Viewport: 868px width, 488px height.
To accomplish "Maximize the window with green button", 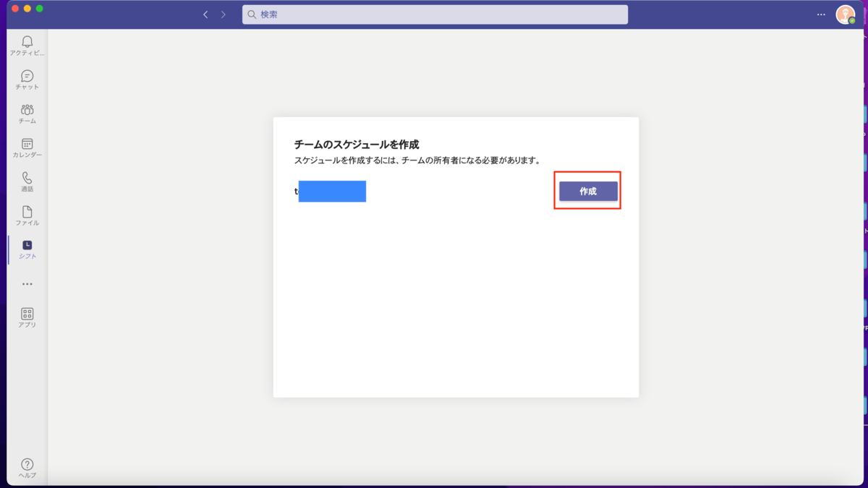I will pos(40,9).
